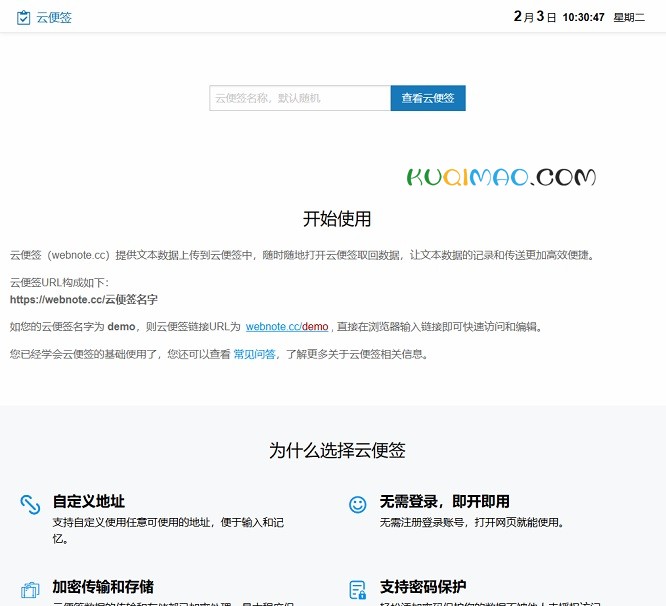The width and height of the screenshot is (666, 606).
Task: Select the 无需登录，即开即用 heading
Action: click(444, 502)
